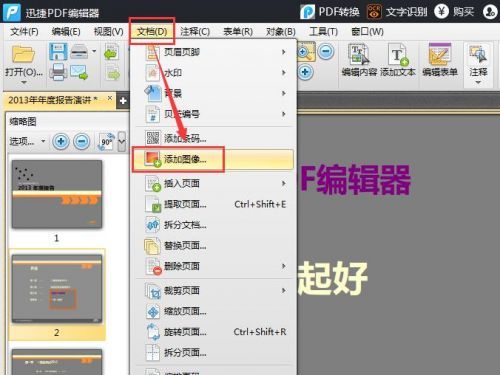The height and width of the screenshot is (375, 500).
Task: Click the floppy disk save icon
Action: coord(58,52)
